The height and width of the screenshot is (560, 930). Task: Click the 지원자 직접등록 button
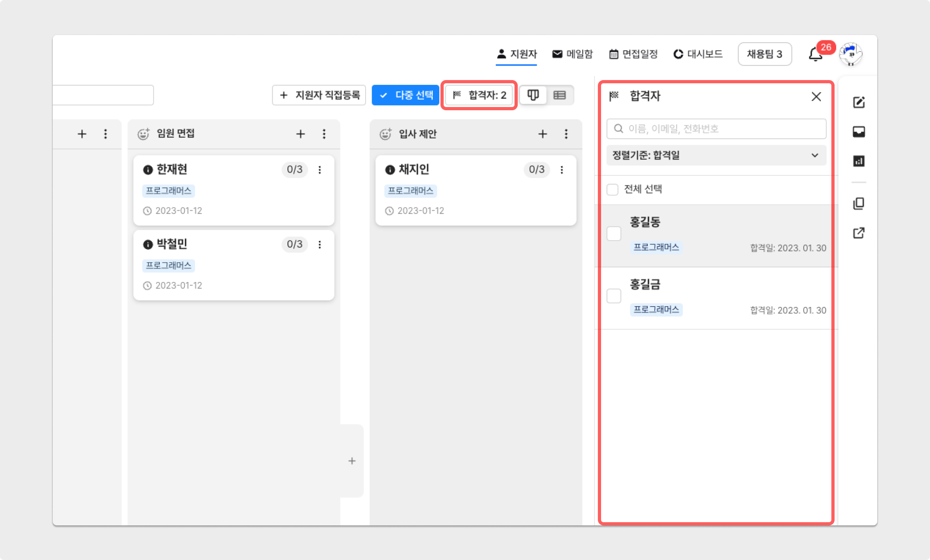coord(319,95)
